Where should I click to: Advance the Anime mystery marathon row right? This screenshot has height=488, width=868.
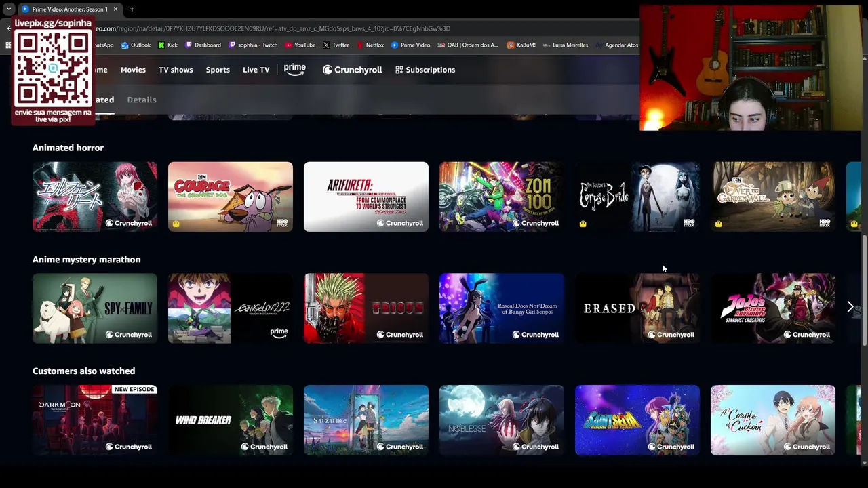pyautogui.click(x=850, y=308)
